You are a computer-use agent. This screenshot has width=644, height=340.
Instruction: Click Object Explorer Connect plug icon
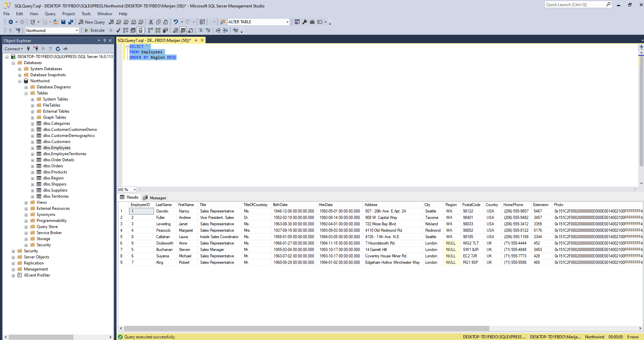(x=28, y=49)
